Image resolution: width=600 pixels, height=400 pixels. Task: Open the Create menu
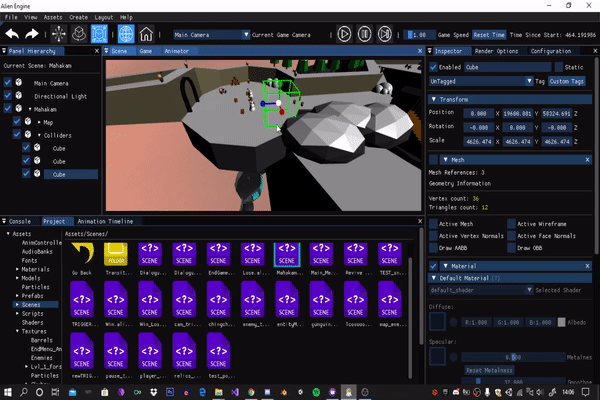[x=78, y=17]
